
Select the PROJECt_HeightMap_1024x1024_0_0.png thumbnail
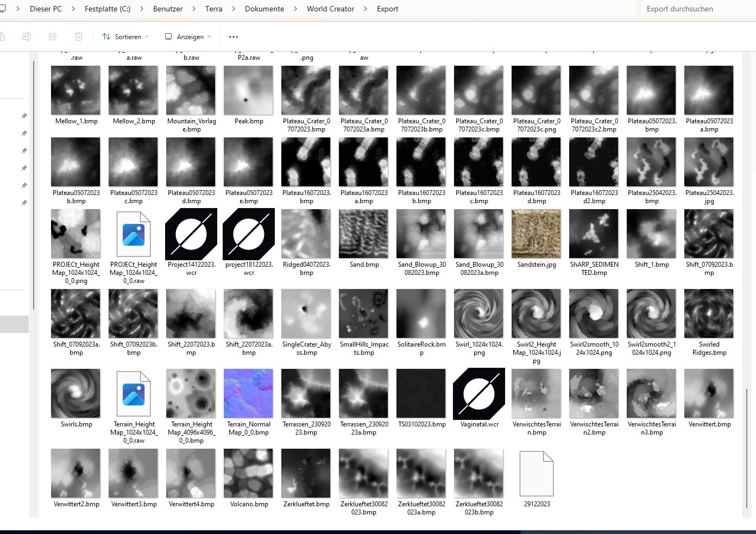[76, 234]
